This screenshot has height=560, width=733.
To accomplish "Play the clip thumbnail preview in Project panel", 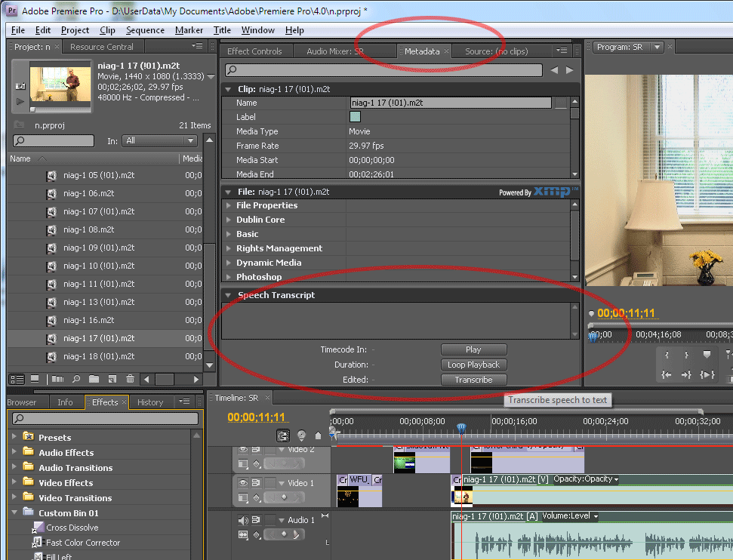I will [x=20, y=101].
